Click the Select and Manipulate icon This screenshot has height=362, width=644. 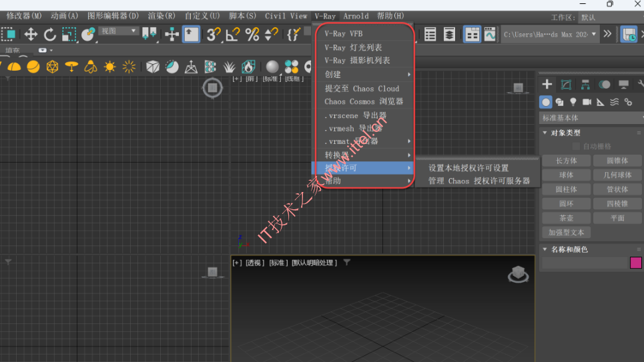pos(172,35)
